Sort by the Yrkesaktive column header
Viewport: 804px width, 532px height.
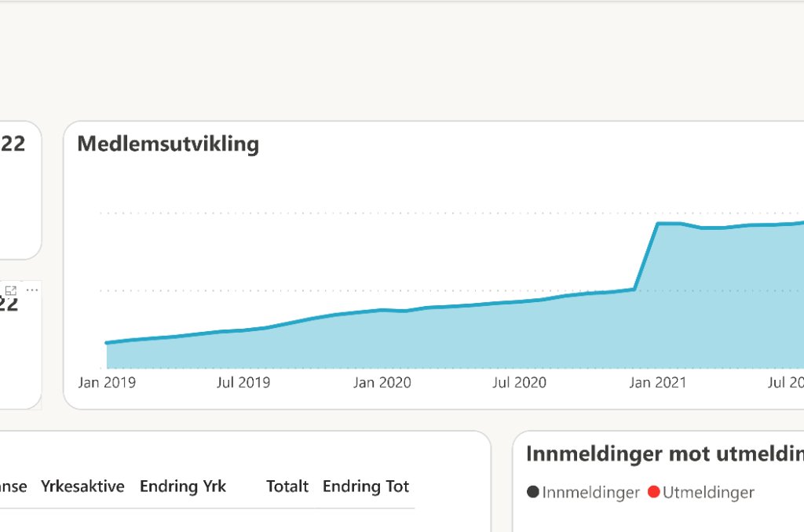pyautogui.click(x=82, y=486)
